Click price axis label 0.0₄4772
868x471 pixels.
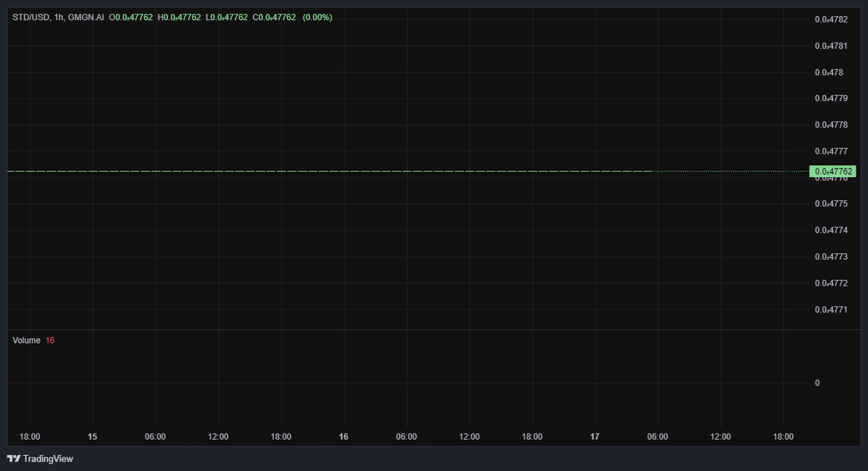click(831, 283)
